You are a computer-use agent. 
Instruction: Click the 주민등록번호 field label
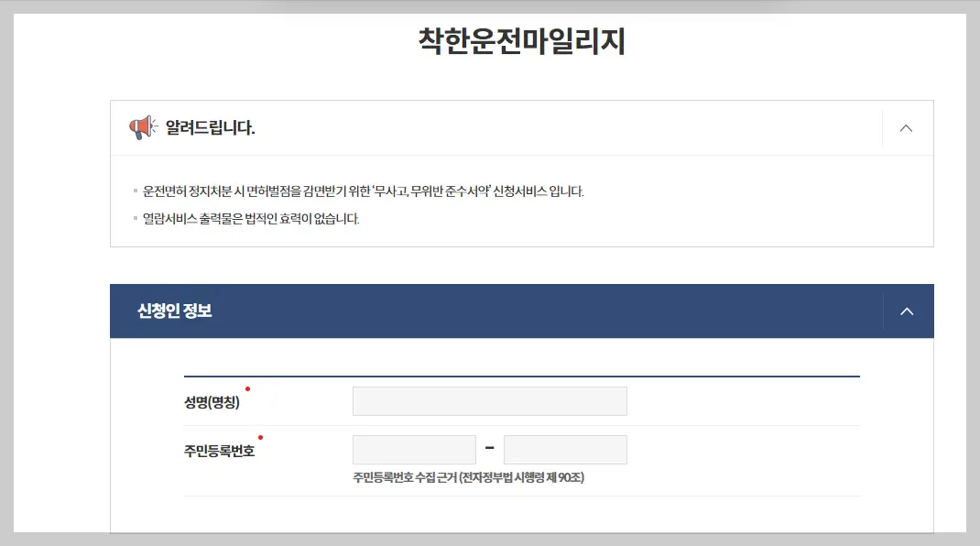click(x=220, y=449)
